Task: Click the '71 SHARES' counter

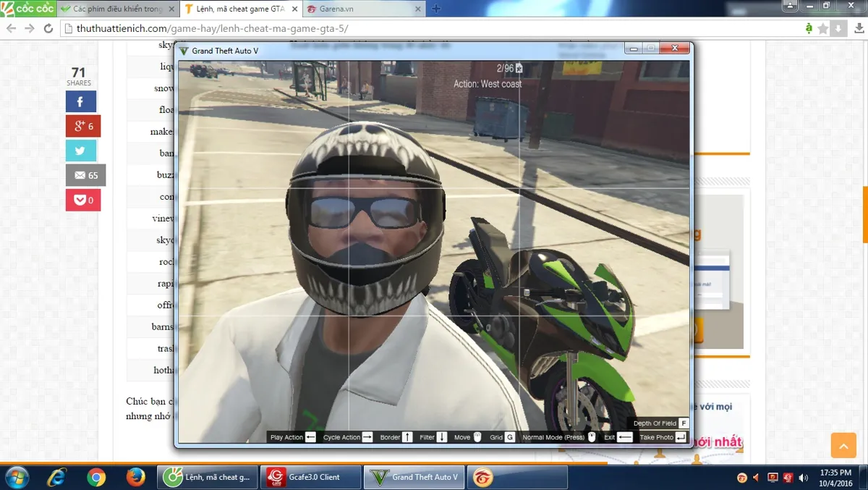Action: (x=79, y=76)
